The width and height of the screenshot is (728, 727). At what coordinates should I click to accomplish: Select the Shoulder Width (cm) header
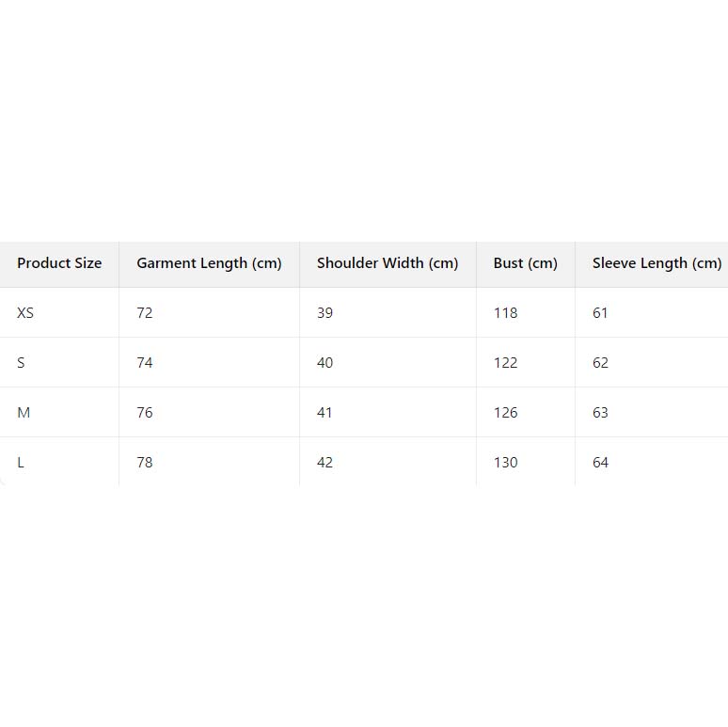(x=388, y=263)
